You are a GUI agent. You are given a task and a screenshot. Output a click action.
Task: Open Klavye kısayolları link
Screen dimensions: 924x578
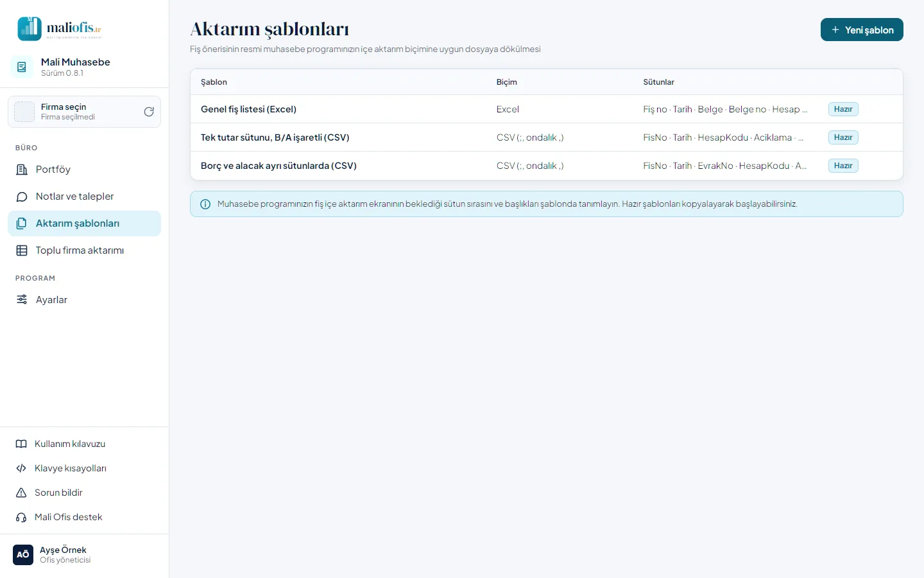(84, 468)
